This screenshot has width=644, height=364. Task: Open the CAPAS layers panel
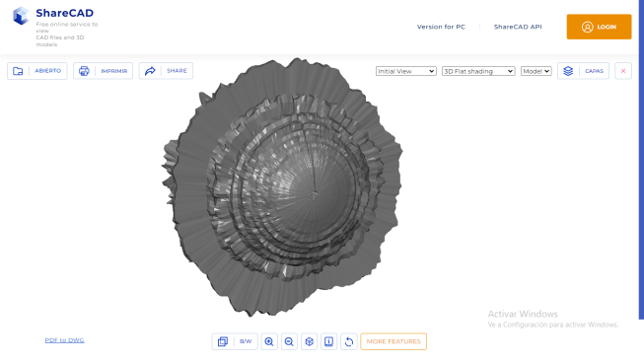(583, 71)
